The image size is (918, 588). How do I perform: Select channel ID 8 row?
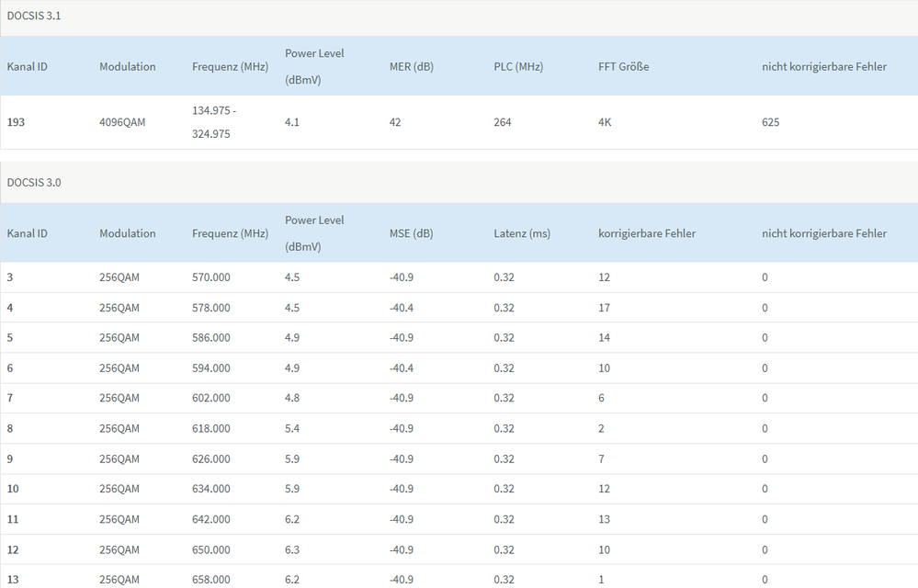pos(459,428)
